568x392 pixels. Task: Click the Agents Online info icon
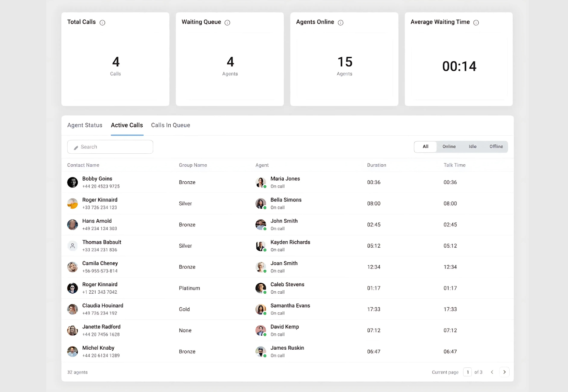[x=340, y=23]
